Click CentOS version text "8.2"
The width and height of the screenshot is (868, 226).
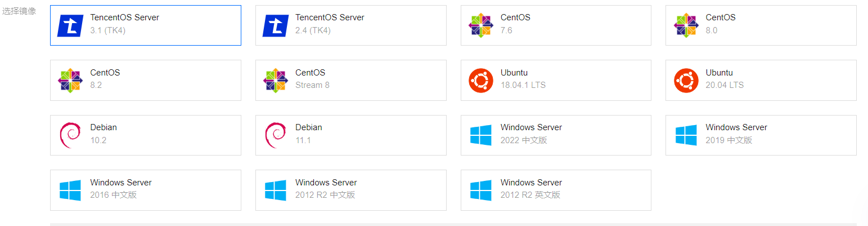pos(96,85)
